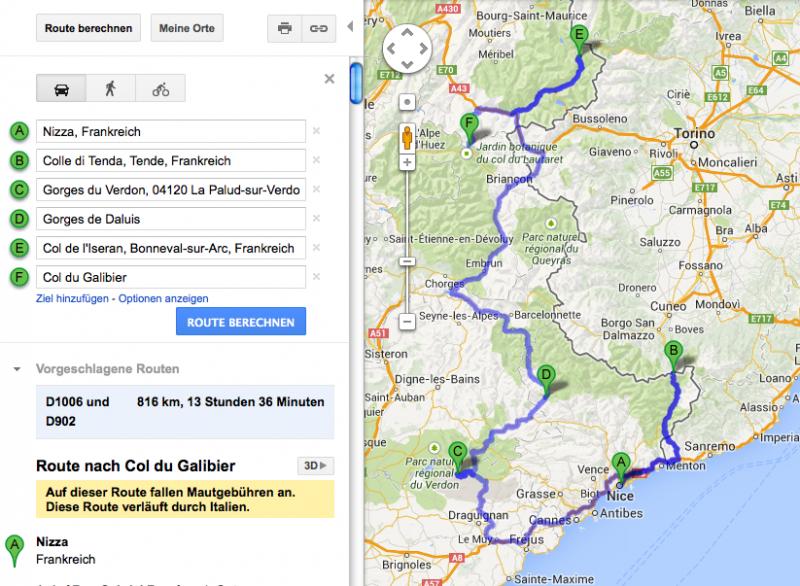Open Route berechnen tab at top
The image size is (800, 586).
click(x=89, y=28)
